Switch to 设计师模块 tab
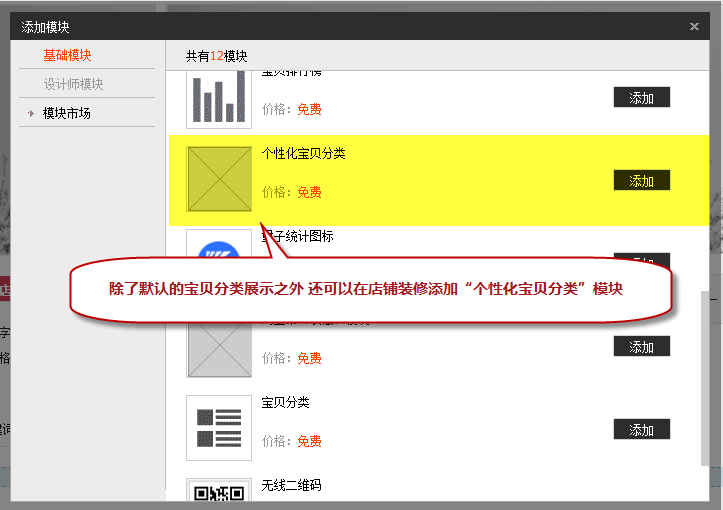723x510 pixels. [x=73, y=84]
